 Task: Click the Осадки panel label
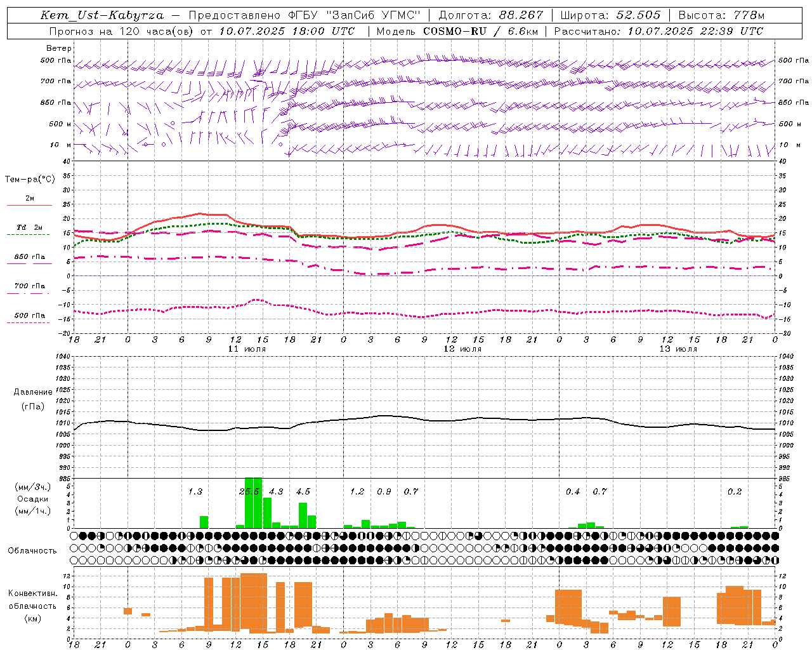32,499
